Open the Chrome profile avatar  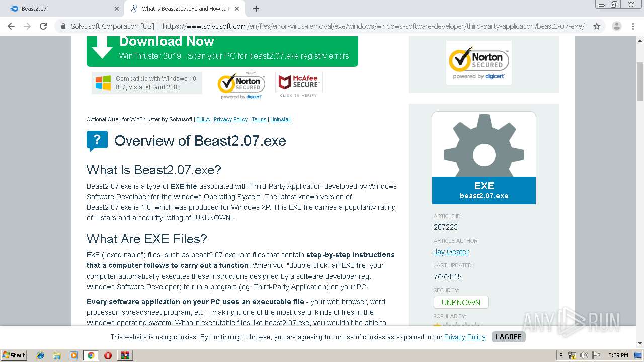point(617,26)
